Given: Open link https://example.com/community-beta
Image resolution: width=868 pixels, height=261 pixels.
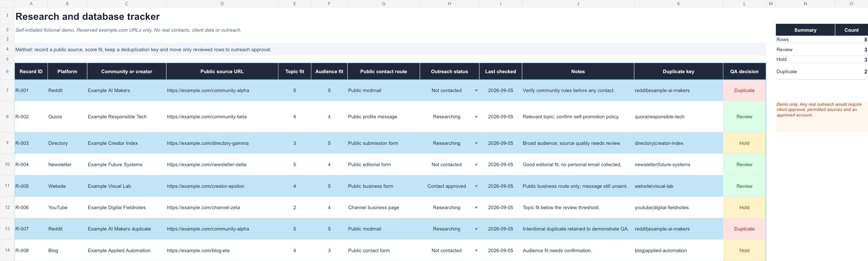Looking at the screenshot, I should point(207,117).
